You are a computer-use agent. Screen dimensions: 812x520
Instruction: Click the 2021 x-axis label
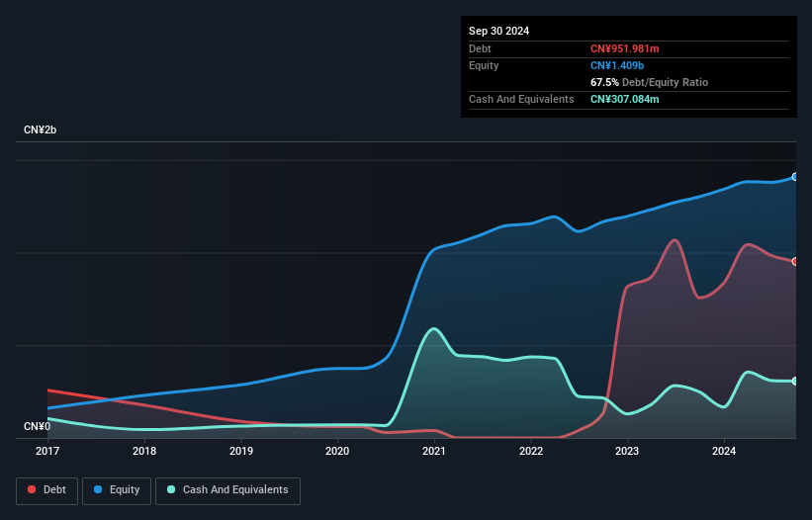tap(434, 451)
